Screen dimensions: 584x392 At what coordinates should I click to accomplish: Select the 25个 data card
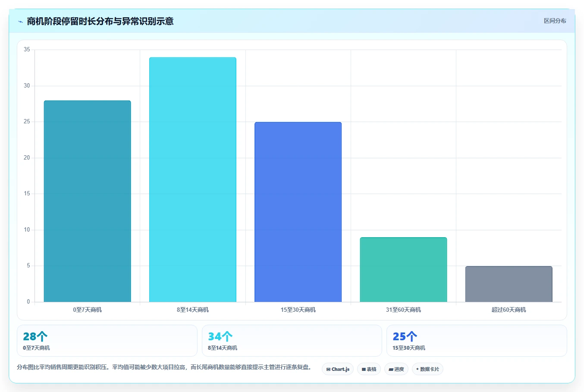pyautogui.click(x=477, y=341)
